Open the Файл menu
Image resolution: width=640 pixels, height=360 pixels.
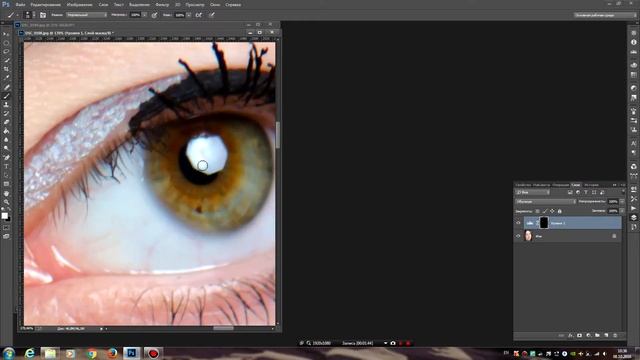[20, 5]
